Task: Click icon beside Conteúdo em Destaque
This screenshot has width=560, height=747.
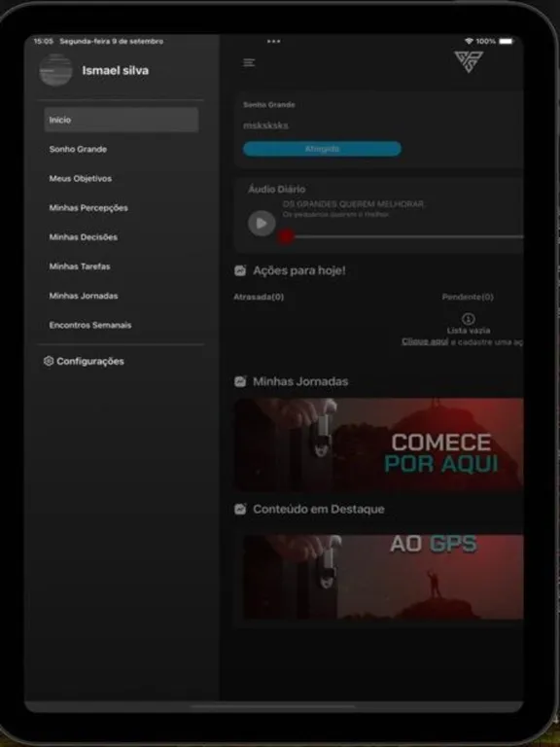Action: (x=240, y=509)
